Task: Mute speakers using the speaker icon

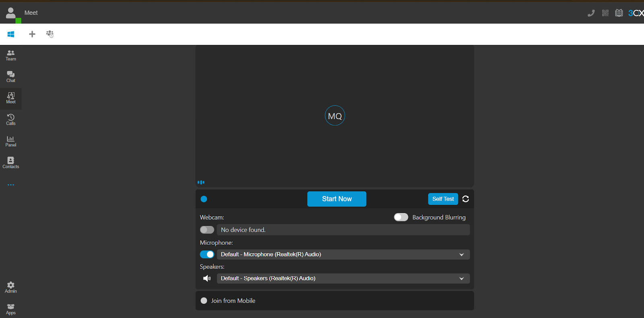Action: 207,279
